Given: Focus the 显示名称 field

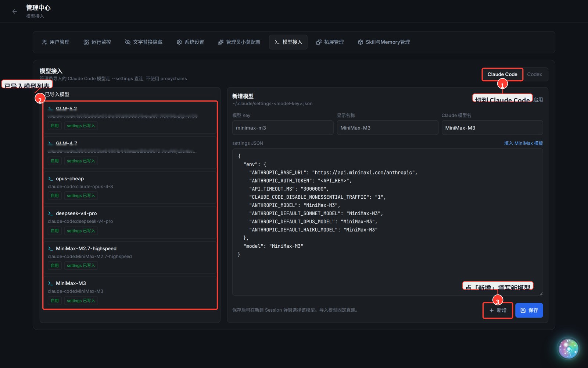Looking at the screenshot, I should [x=387, y=128].
